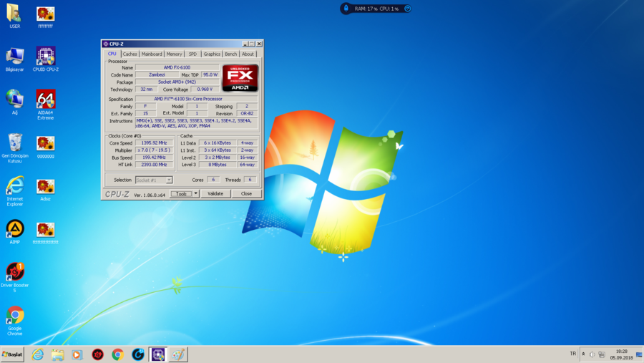Open the Graphics tab in CPU-Z
Screen dimensions: 644x363
pos(212,54)
